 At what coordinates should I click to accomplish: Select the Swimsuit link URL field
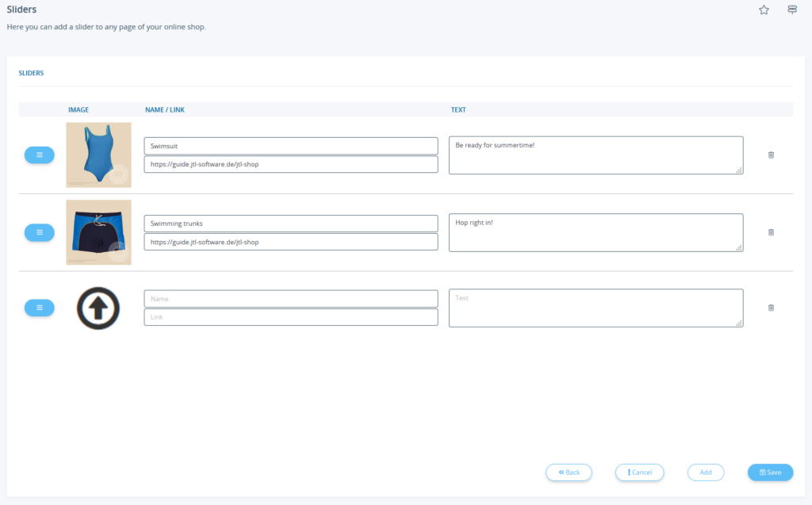click(x=290, y=164)
